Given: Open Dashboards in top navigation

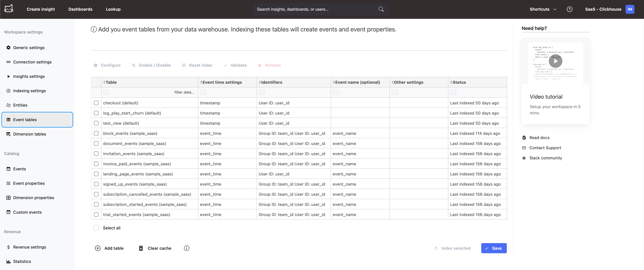Looking at the screenshot, I should tap(80, 9).
